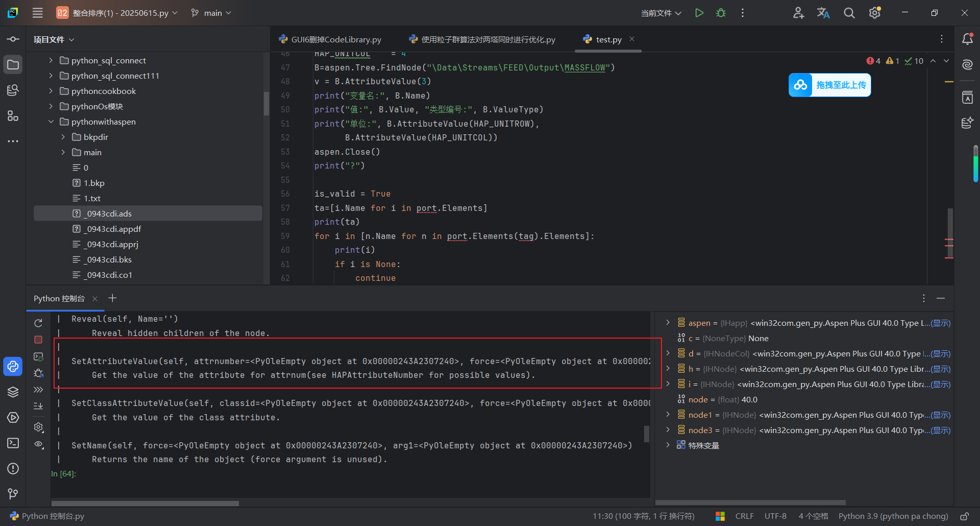
Task: Open the notifications bell
Action: pyautogui.click(x=967, y=39)
